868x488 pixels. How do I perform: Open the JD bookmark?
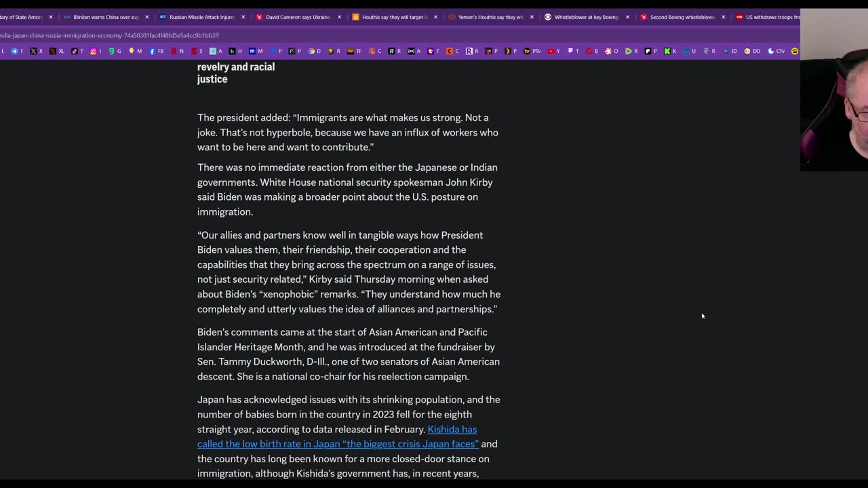(x=730, y=51)
